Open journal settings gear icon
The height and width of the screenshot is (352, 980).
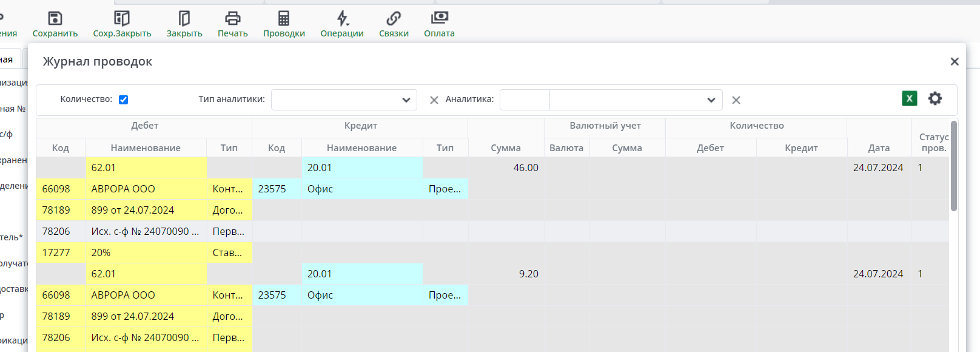935,98
